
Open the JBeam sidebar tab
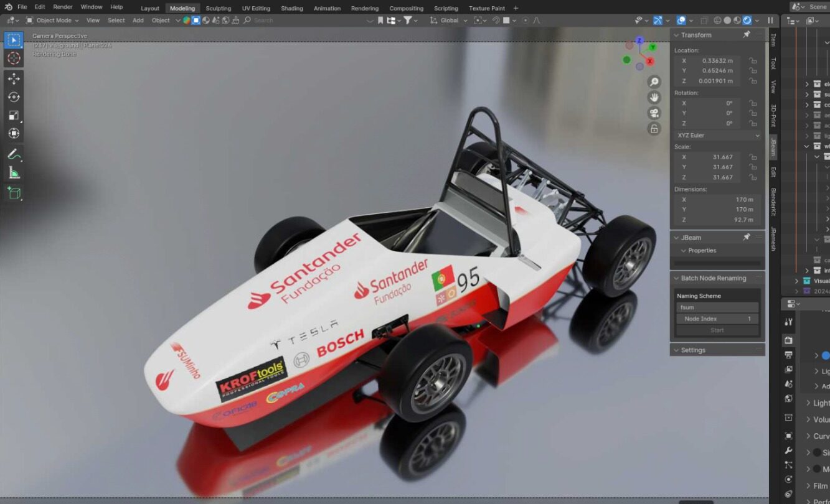[773, 147]
